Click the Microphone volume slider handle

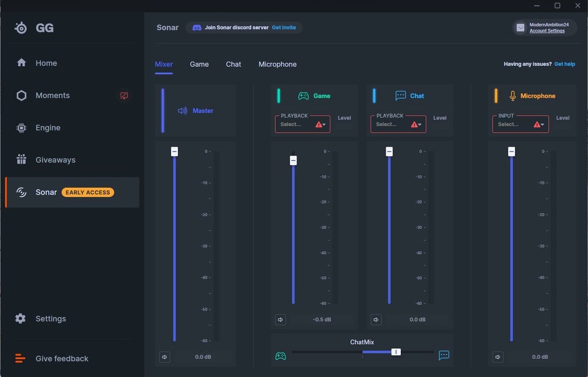point(512,151)
